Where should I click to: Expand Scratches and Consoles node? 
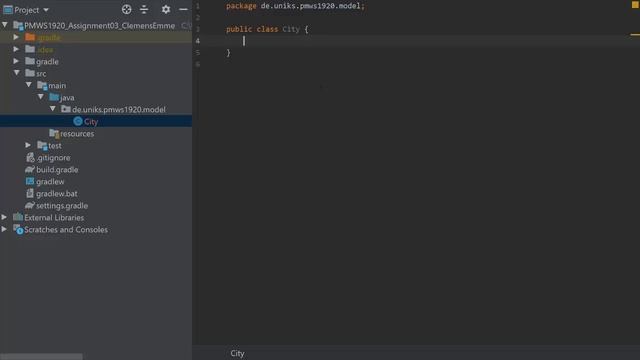coord(4,229)
